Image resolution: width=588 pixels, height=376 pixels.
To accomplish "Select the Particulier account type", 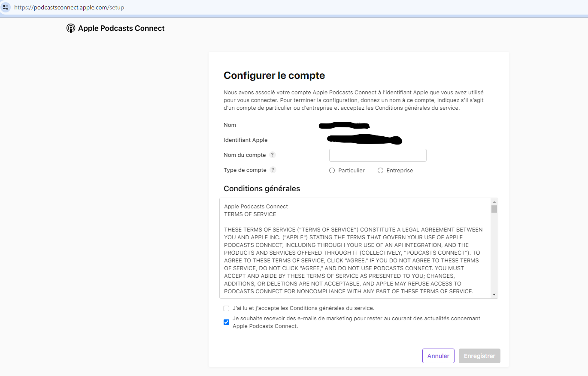I will coord(332,171).
